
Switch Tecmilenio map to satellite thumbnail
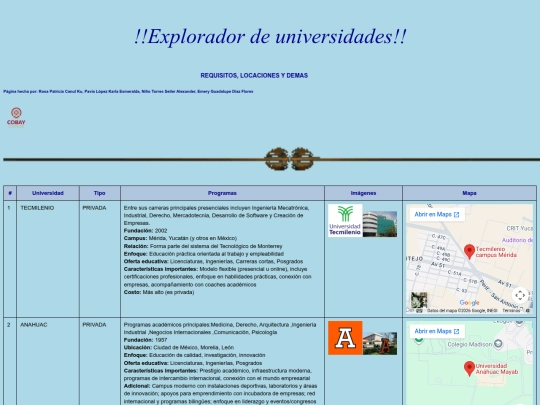(x=419, y=300)
